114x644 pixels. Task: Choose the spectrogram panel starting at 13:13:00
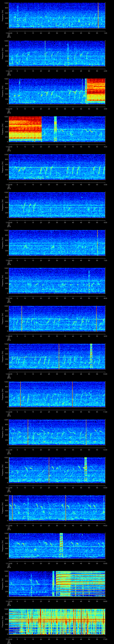[x=57, y=508]
